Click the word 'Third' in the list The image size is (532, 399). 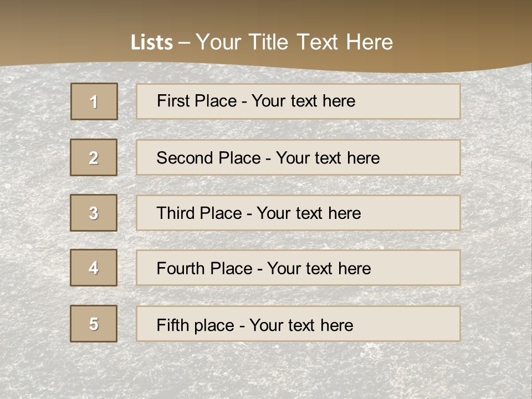175,213
